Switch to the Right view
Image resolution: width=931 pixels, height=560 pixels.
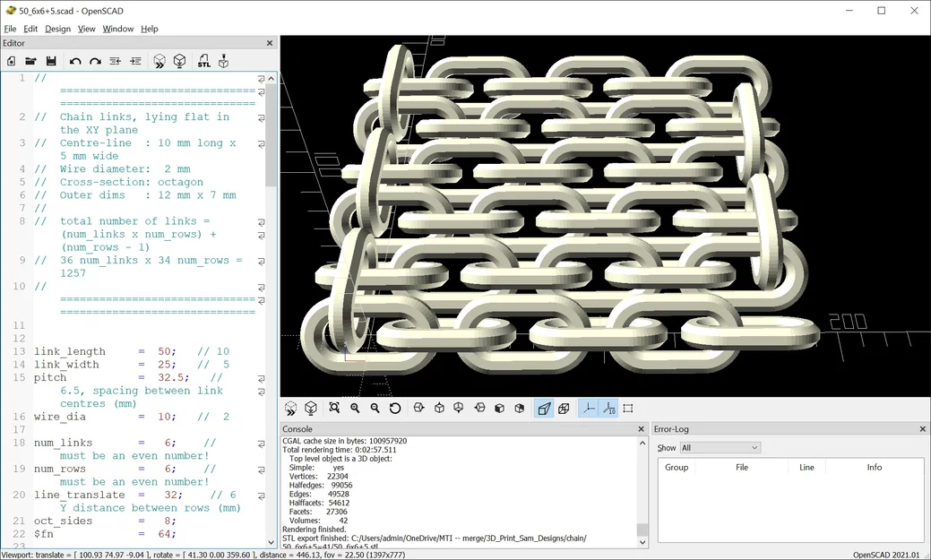(418, 408)
